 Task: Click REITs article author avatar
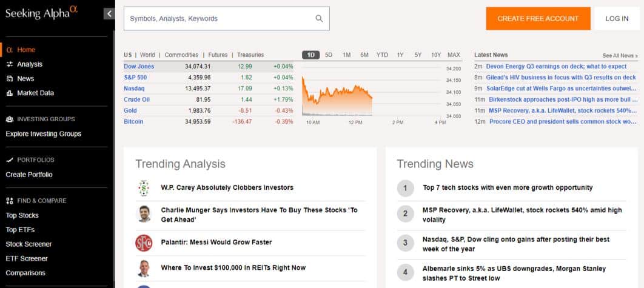144,268
